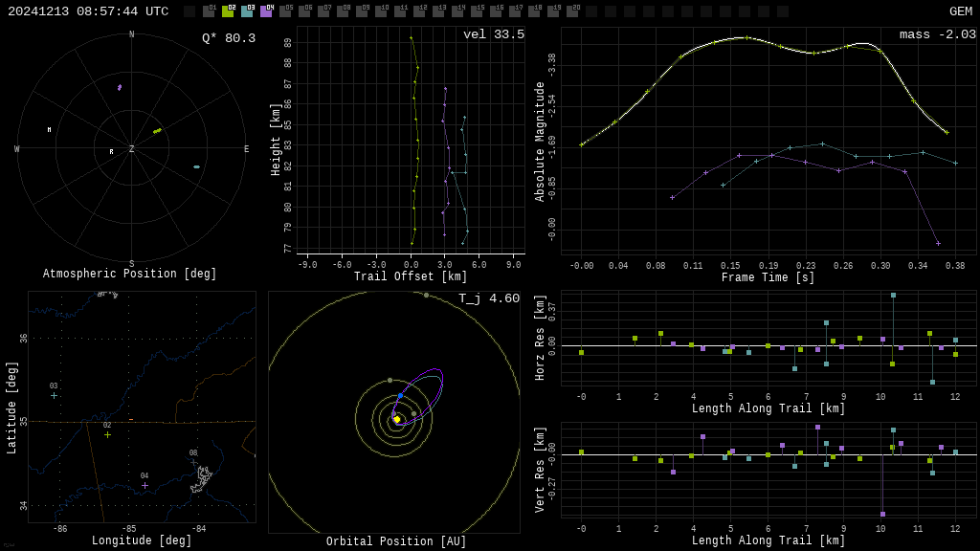
Task: Click the zenith Z marker in polar plot
Action: click(x=132, y=149)
